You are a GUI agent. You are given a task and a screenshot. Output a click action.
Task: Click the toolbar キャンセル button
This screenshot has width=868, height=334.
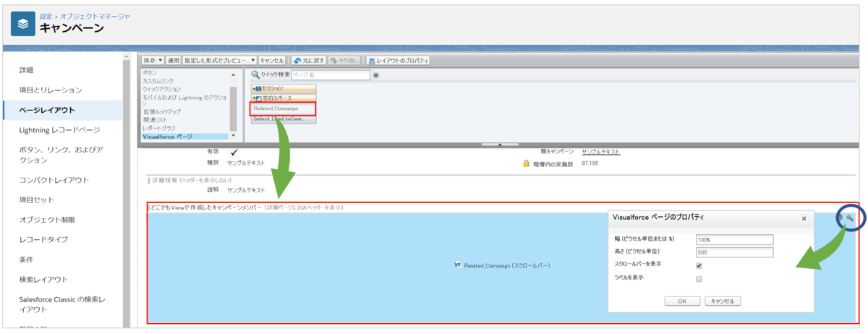272,60
